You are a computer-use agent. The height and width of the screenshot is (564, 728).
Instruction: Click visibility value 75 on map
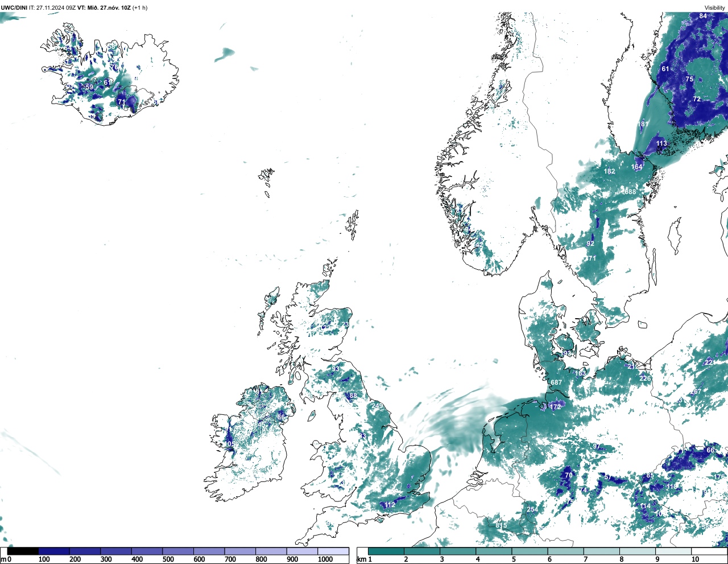(689, 79)
